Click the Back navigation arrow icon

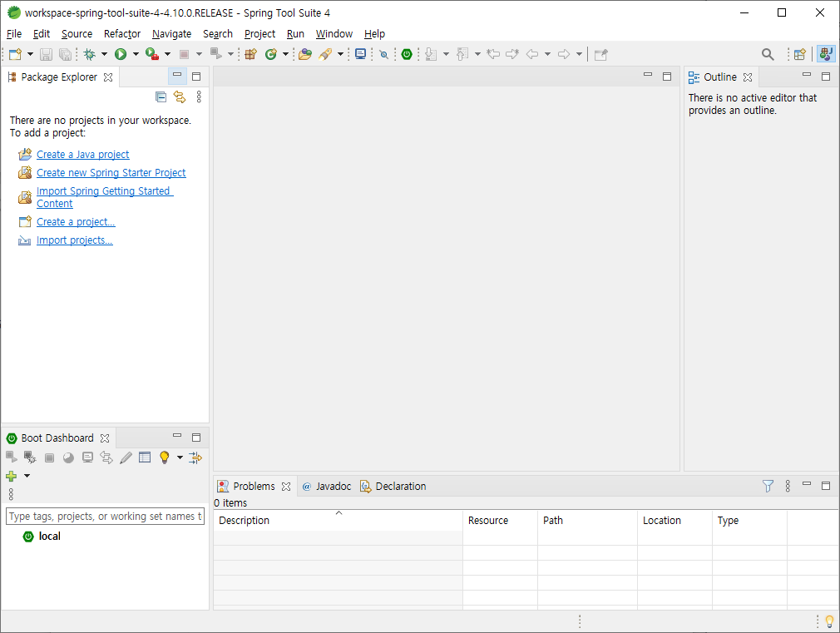tap(532, 54)
